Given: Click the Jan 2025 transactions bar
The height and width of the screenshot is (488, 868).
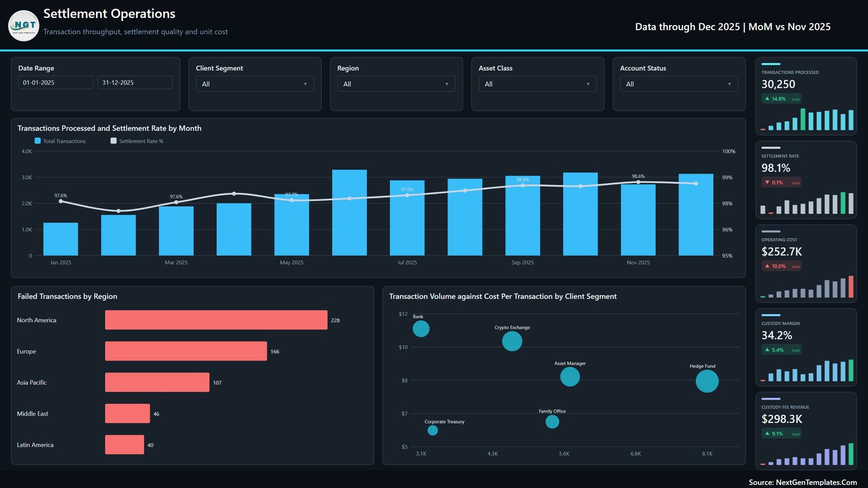Looking at the screenshot, I should click(x=61, y=239).
